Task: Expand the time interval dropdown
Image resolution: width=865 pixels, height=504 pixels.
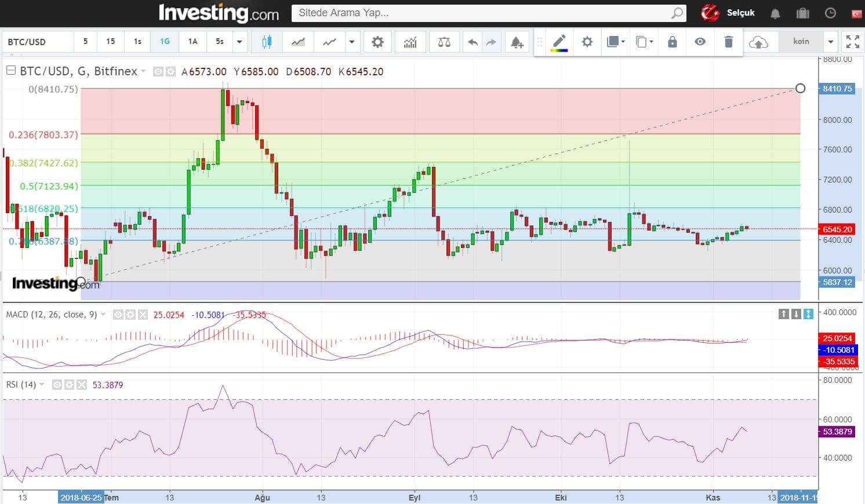Action: [239, 42]
